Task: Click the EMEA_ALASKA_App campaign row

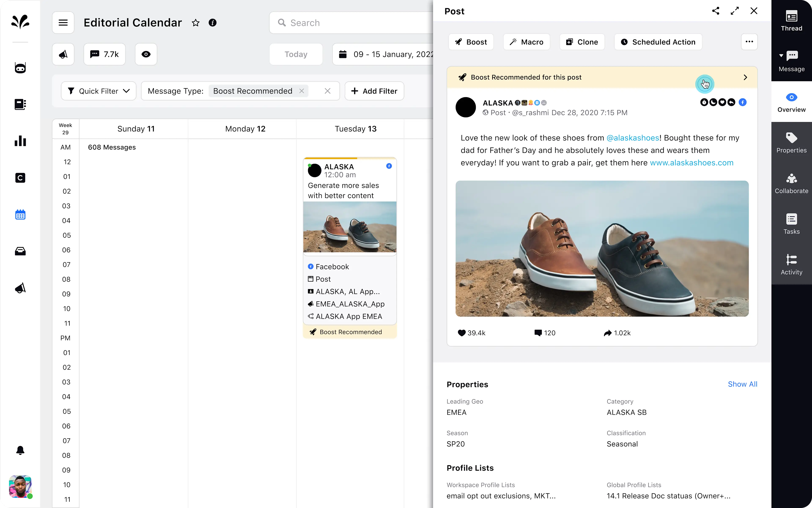Action: (x=346, y=304)
